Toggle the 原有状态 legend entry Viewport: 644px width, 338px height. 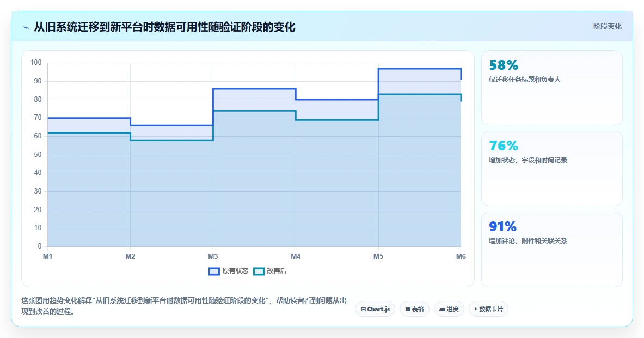tap(228, 271)
